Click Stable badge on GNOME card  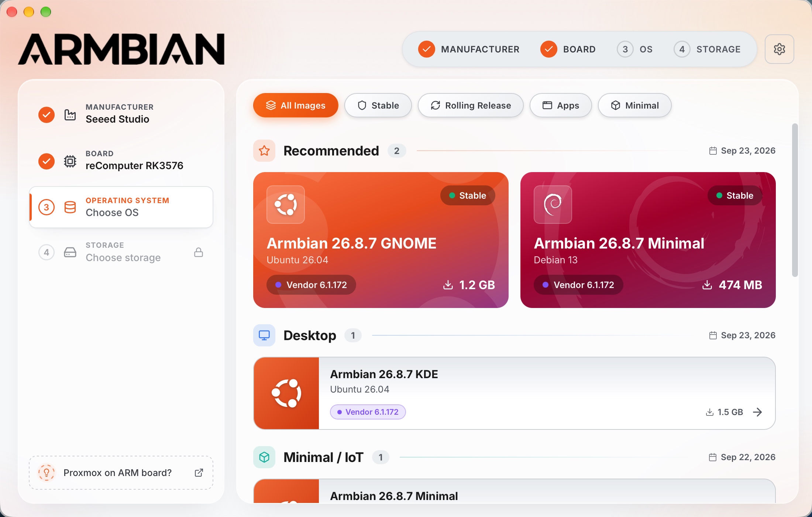pyautogui.click(x=468, y=195)
